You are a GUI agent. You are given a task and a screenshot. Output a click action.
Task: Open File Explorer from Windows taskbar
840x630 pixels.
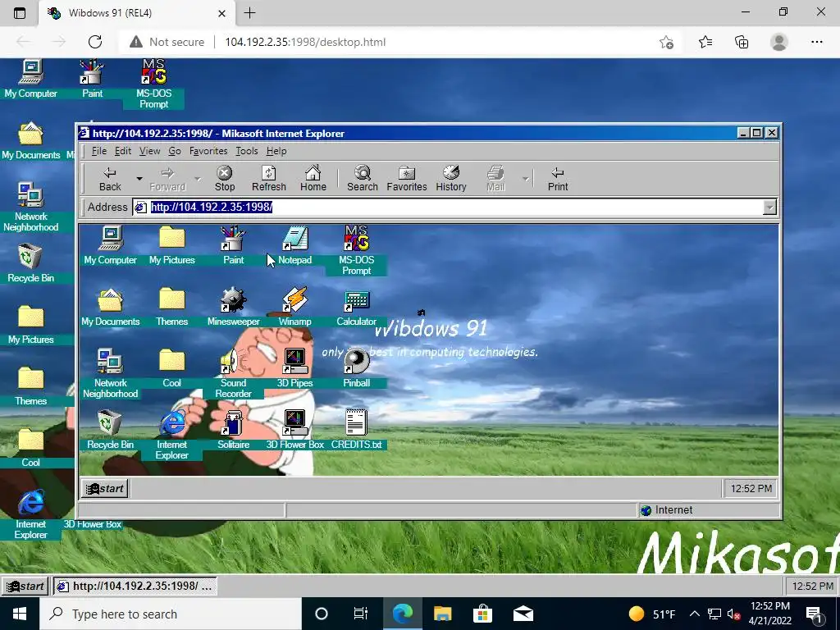point(442,614)
